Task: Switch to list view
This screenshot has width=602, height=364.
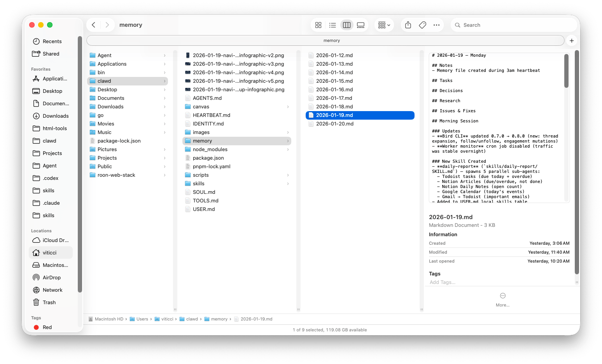Action: pyautogui.click(x=332, y=24)
